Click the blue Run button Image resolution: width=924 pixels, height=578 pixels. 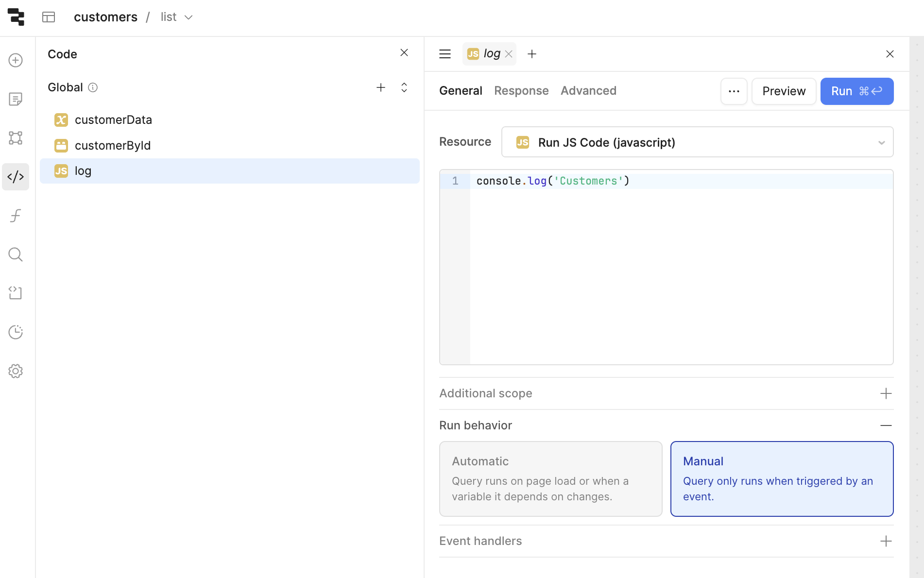pos(856,91)
